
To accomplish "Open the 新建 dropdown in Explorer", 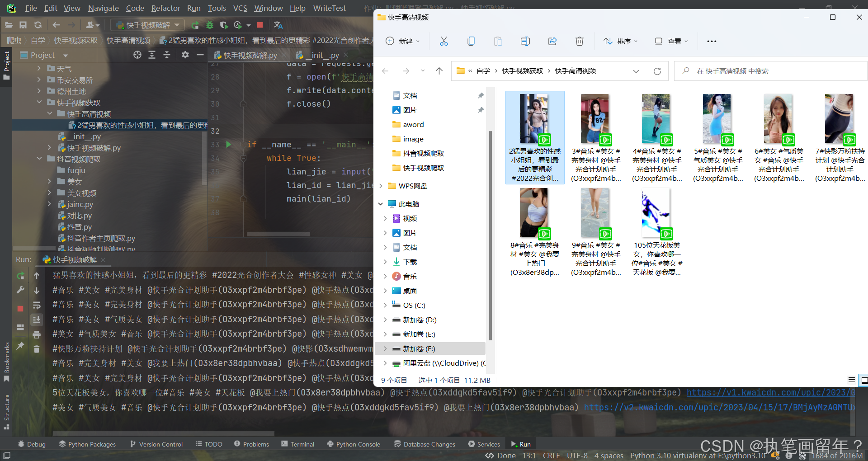I will click(402, 41).
